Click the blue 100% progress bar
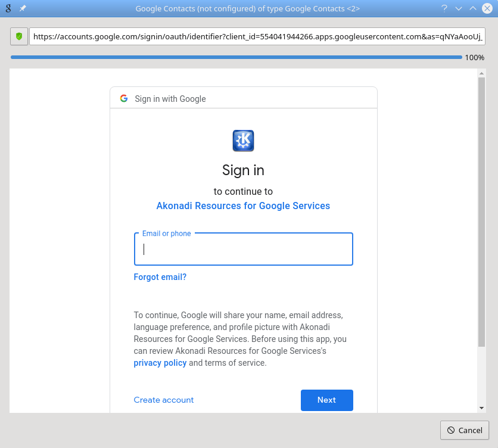 click(x=236, y=57)
